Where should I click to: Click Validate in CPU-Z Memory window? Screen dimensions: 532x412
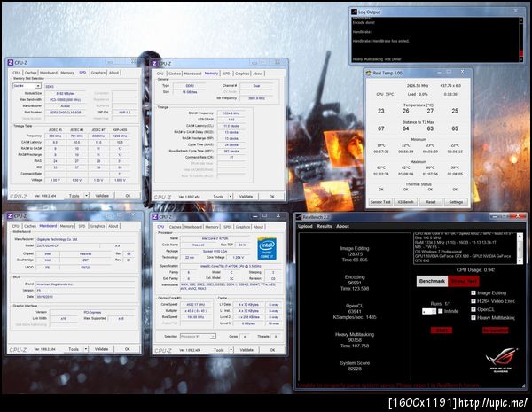click(x=246, y=197)
